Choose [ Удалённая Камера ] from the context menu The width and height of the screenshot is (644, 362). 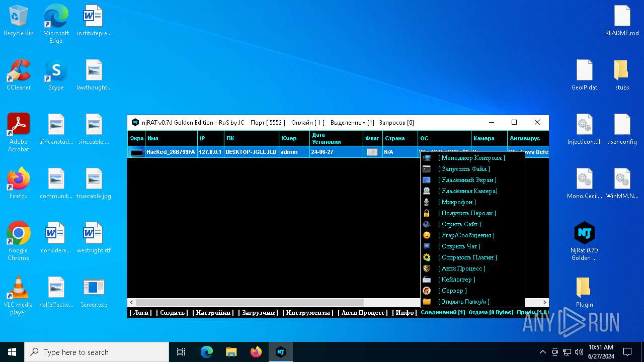point(472,191)
